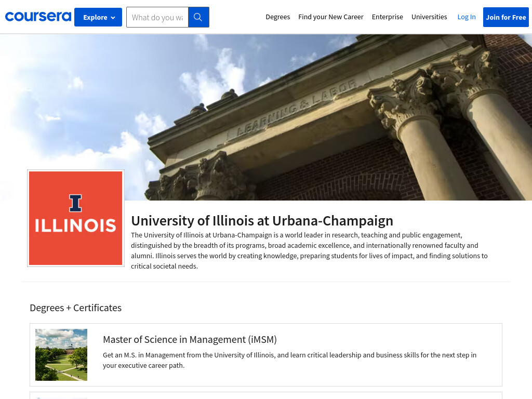Go to Enterprise page

tap(387, 17)
